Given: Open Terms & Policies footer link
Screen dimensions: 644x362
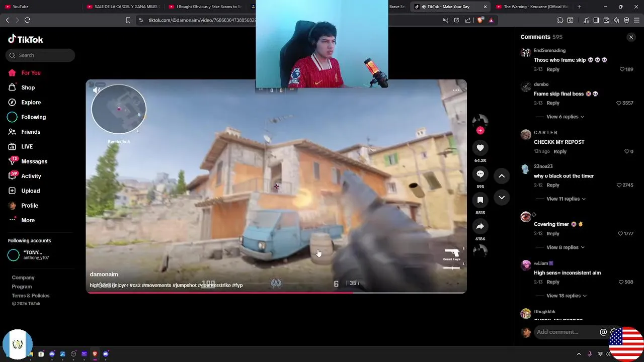Looking at the screenshot, I should point(31,296).
